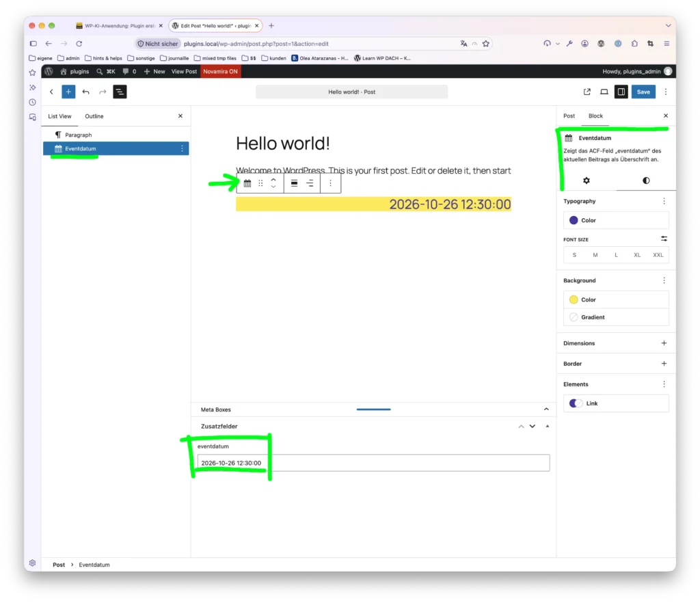Open the Hello world! Post command bar

[352, 92]
